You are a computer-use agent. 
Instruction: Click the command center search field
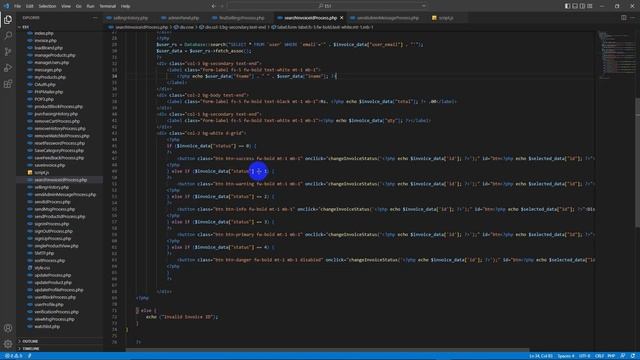327,6
